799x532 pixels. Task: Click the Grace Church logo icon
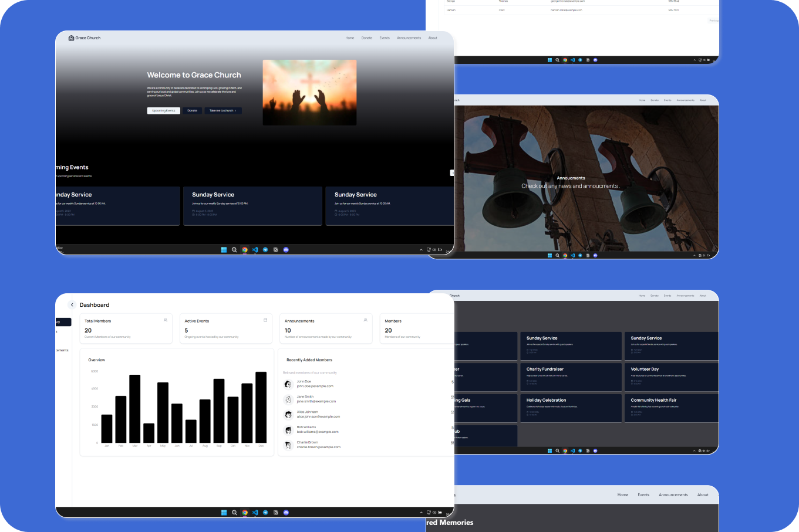point(70,38)
